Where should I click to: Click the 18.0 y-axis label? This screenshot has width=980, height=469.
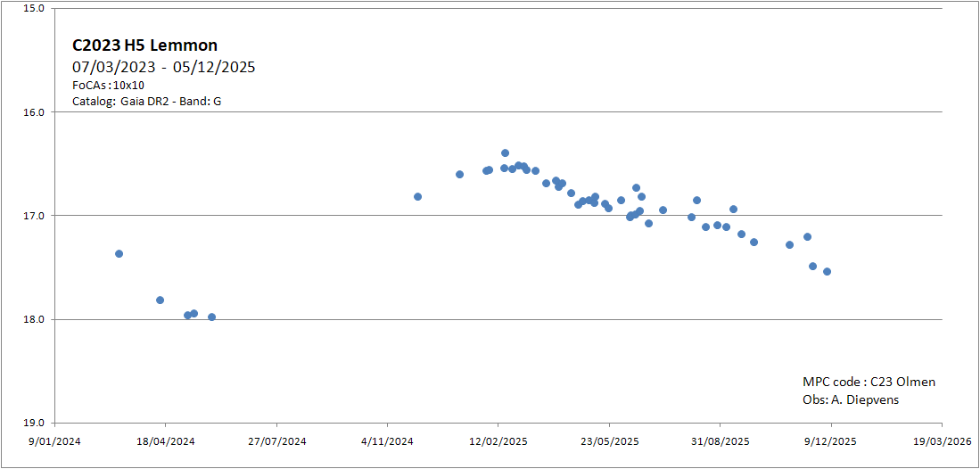click(33, 319)
